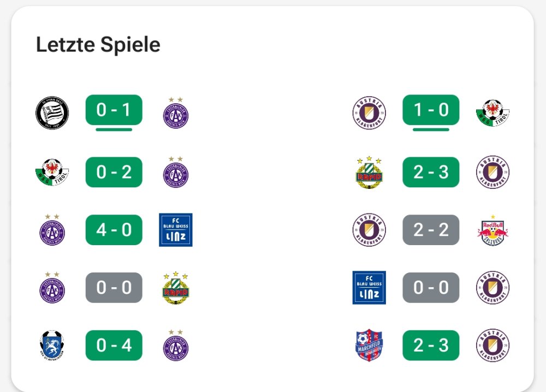Click the 2 - 2 draw score
This screenshot has height=392, width=546.
[x=431, y=230]
